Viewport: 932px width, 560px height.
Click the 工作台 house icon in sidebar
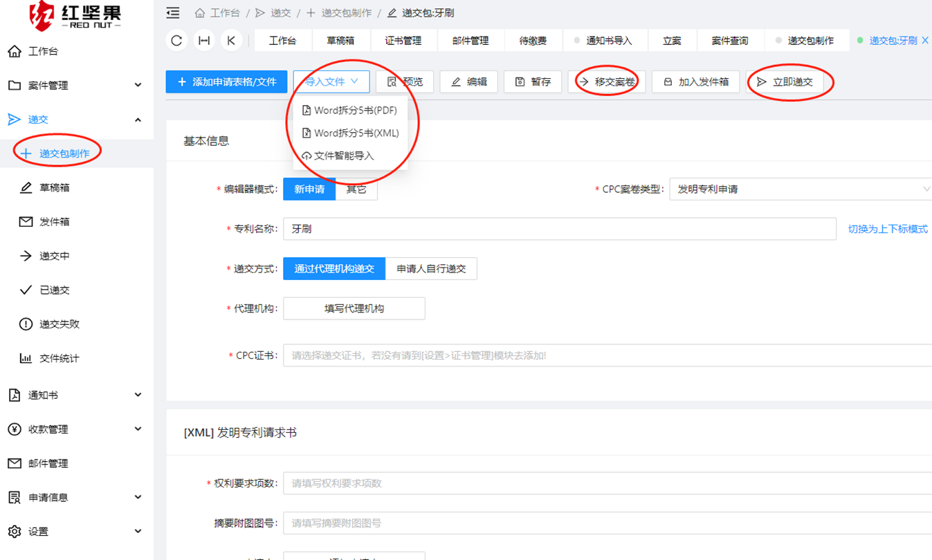(15, 51)
